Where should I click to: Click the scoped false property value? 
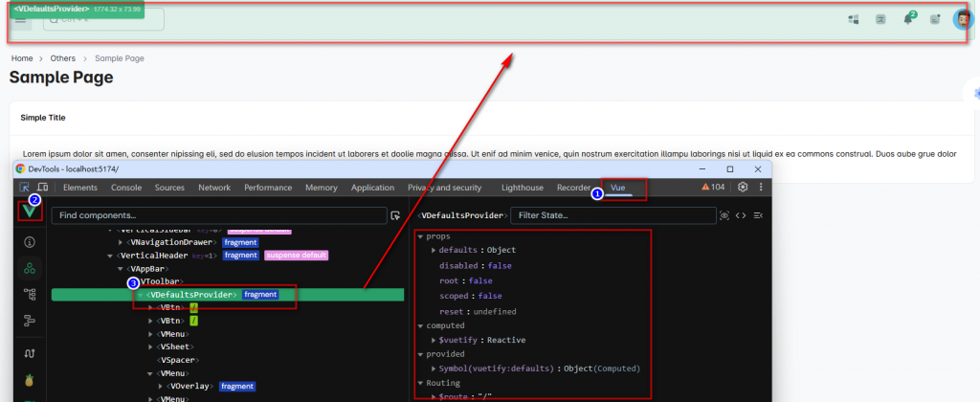490,296
